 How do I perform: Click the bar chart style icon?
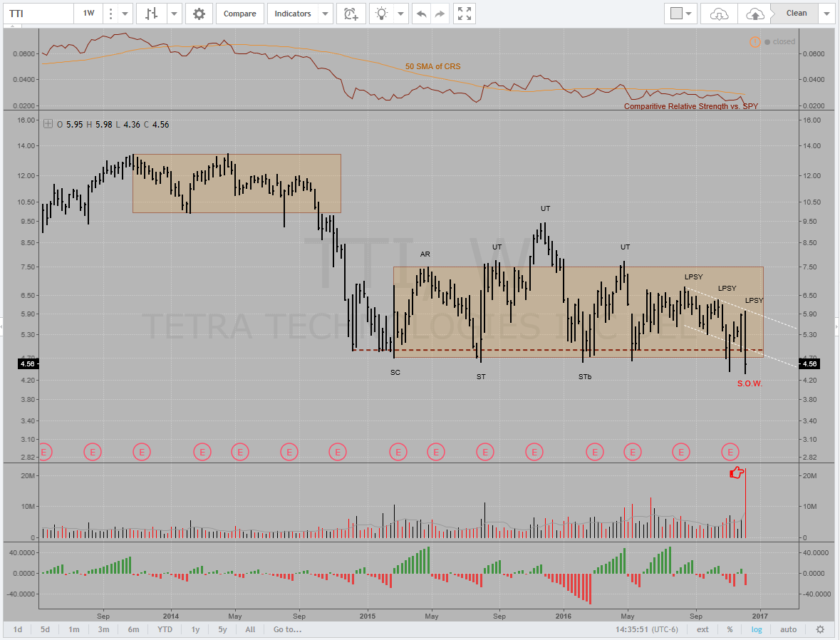pos(150,14)
